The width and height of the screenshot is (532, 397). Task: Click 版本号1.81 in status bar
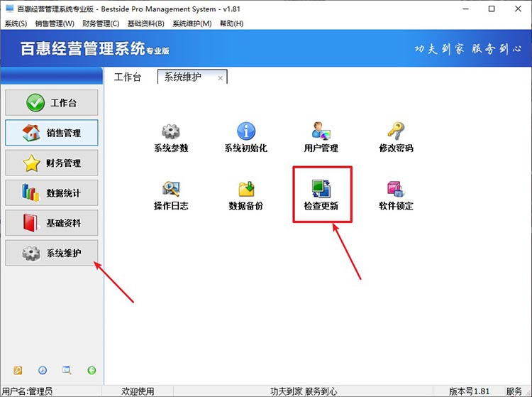pos(470,391)
